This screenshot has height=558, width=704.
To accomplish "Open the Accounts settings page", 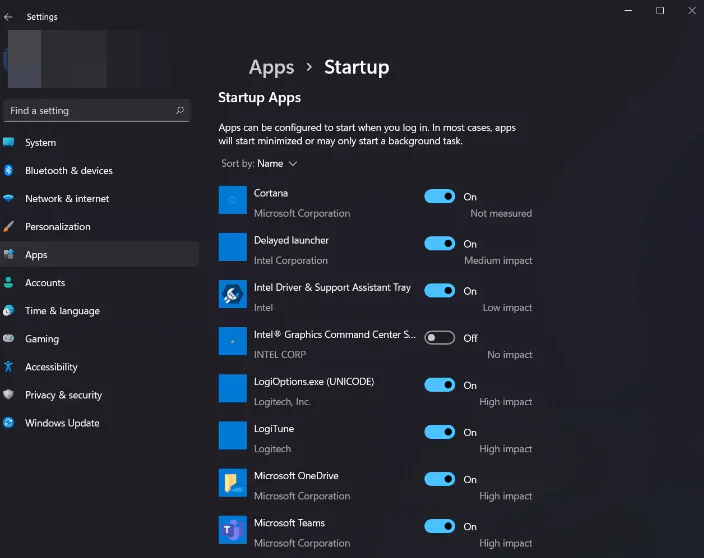I will click(45, 283).
